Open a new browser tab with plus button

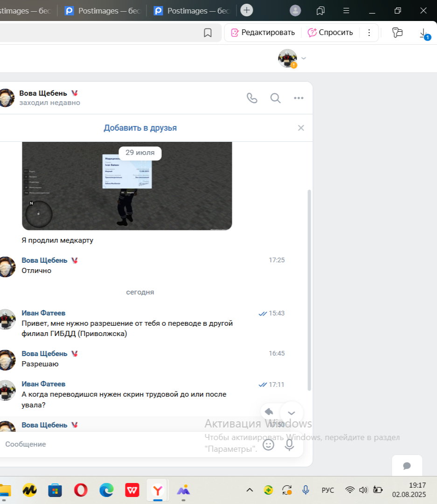click(246, 10)
